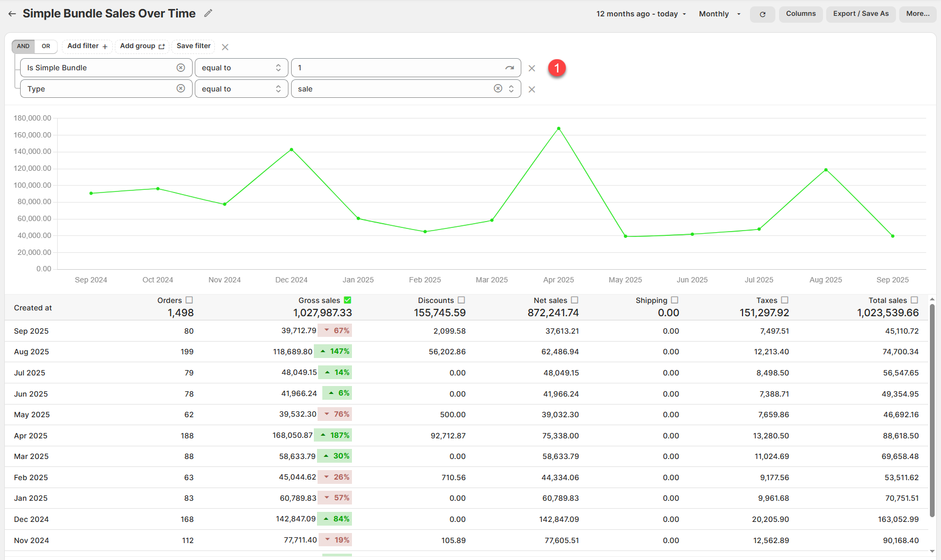Remove the Type equal to sale filter row
Image resolution: width=941 pixels, height=560 pixels.
click(531, 89)
